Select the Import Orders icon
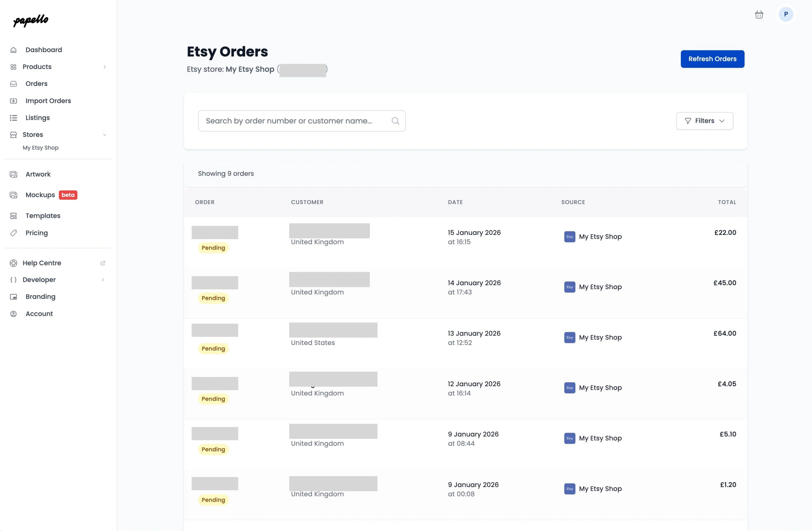This screenshot has width=812, height=531. click(x=13, y=100)
